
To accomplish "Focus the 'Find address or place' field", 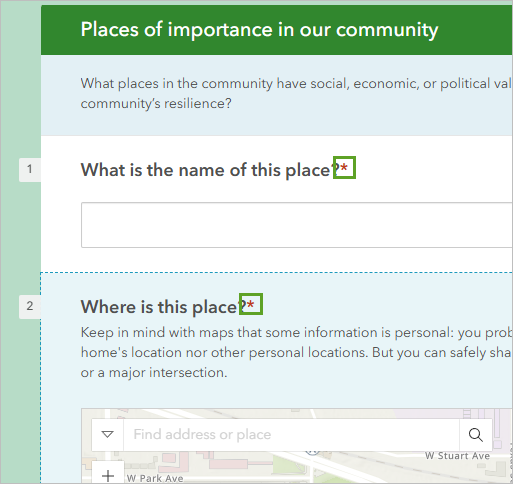I will 291,435.
